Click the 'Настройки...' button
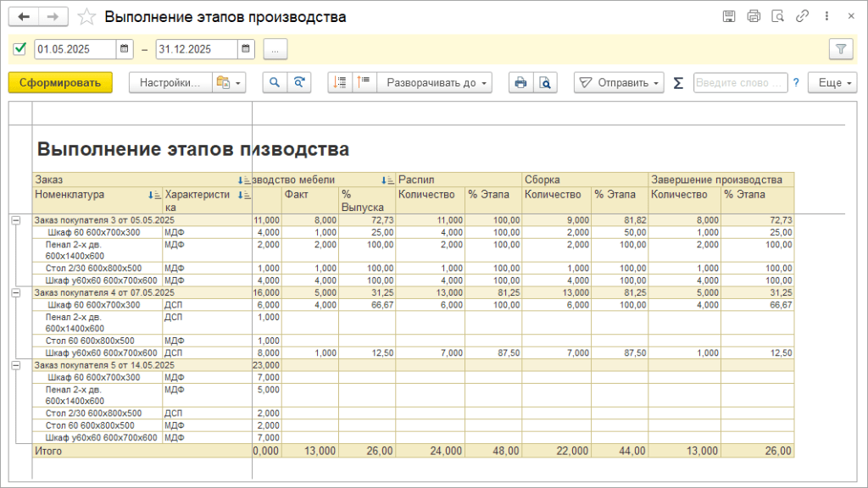 point(170,82)
